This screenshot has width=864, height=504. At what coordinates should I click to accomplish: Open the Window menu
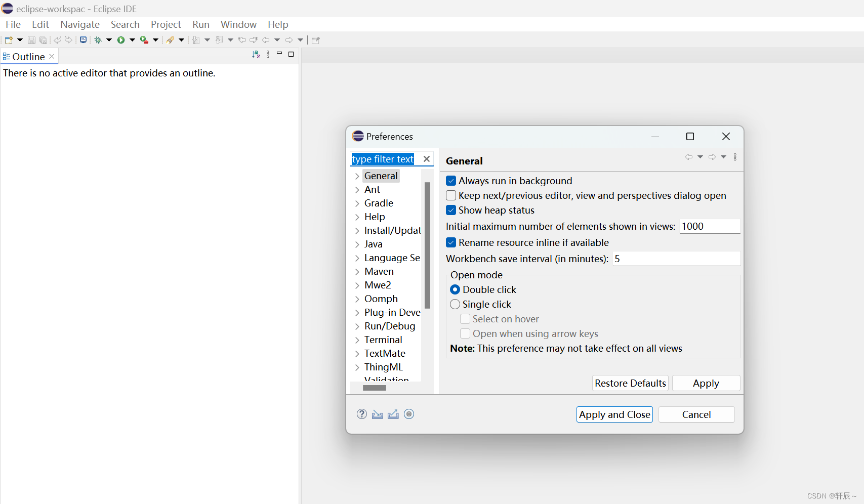point(238,24)
